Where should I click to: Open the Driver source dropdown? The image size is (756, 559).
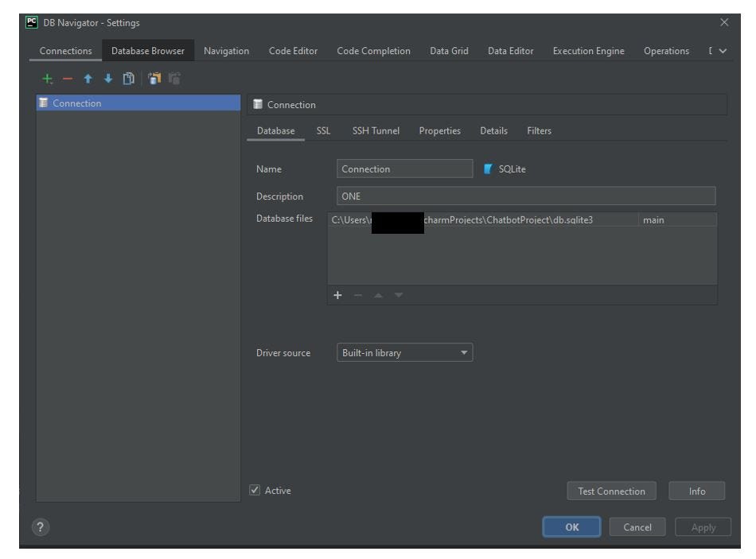[x=404, y=353]
